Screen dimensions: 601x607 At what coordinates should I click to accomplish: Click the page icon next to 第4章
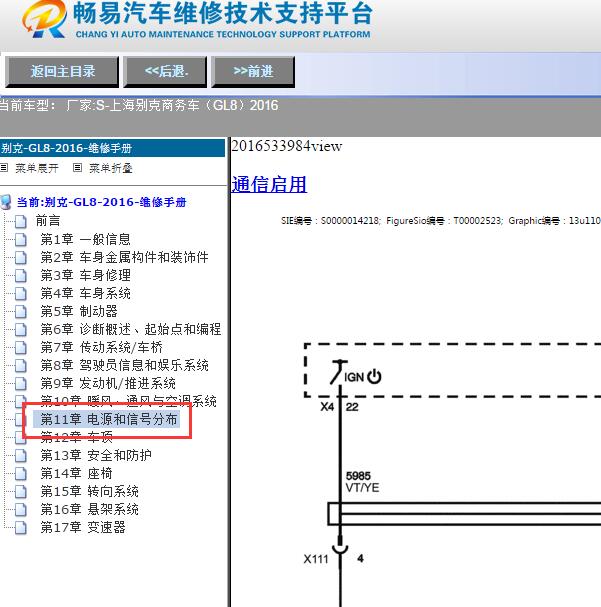coord(21,293)
